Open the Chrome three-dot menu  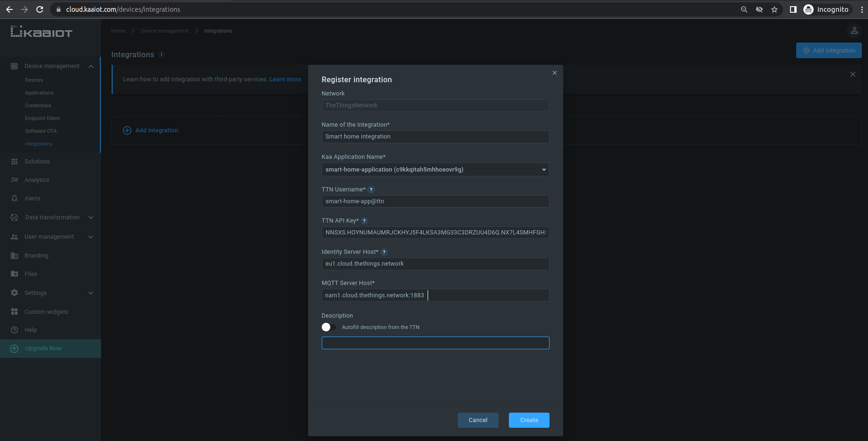[862, 9]
